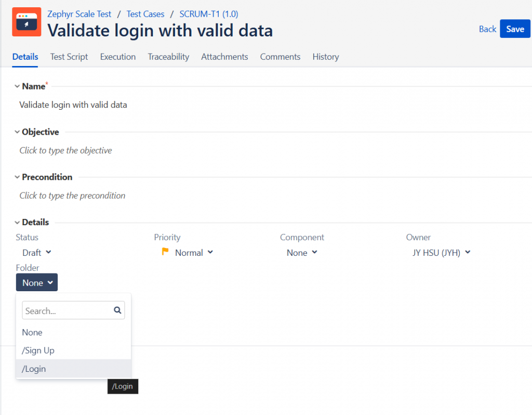This screenshot has height=415, width=532.
Task: Open the Priority Normal dropdown
Action: (x=194, y=253)
